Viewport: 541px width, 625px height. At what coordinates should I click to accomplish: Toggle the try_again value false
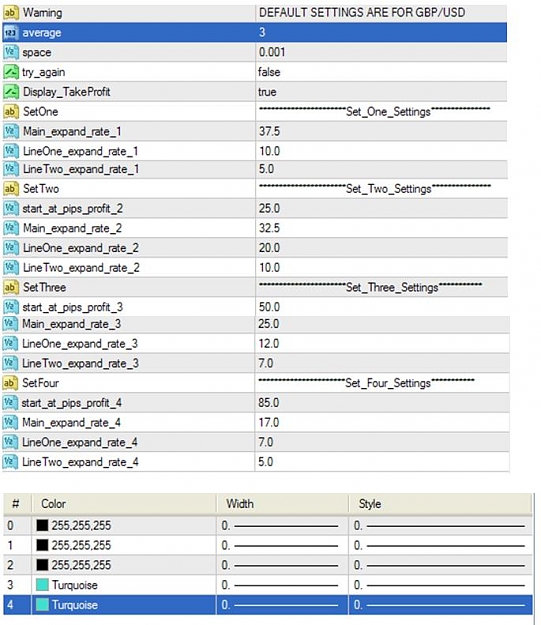tap(381, 72)
